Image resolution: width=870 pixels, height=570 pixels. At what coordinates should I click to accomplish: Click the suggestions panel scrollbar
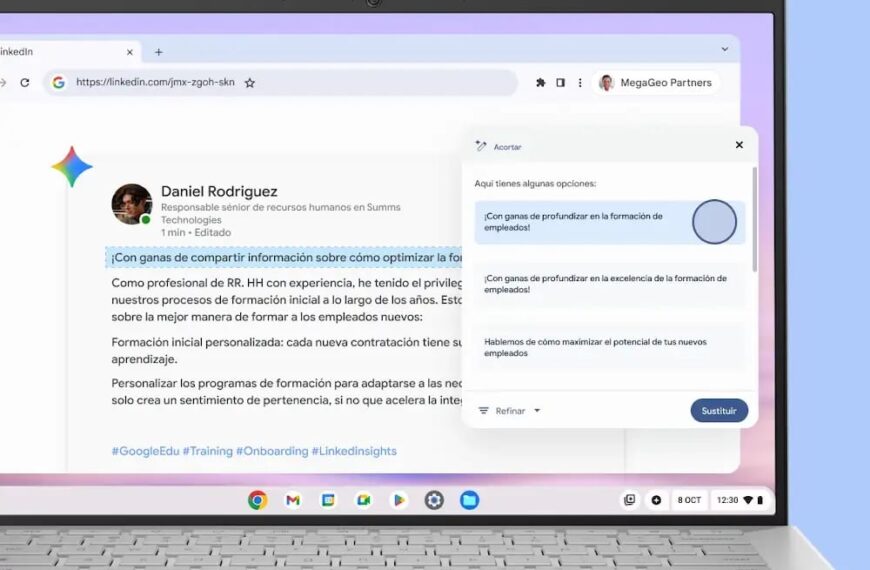[x=754, y=219]
